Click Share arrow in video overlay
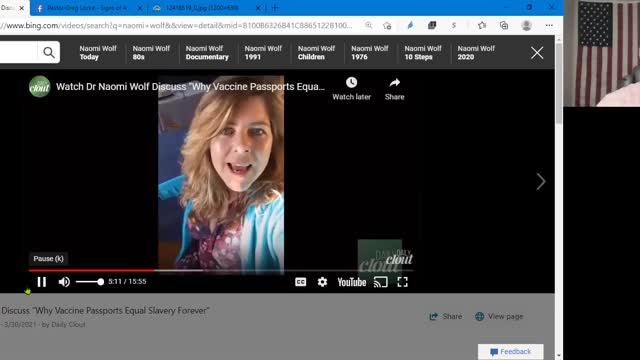 click(x=394, y=83)
